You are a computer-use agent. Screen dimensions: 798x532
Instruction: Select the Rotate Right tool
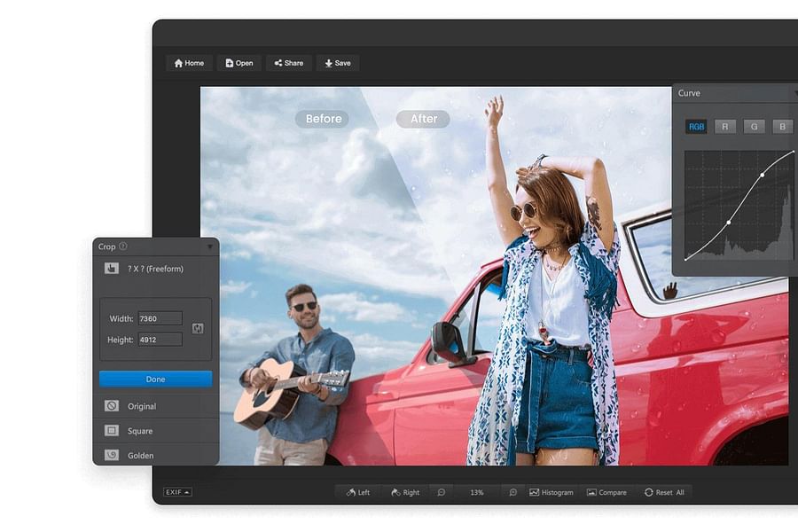coord(406,492)
